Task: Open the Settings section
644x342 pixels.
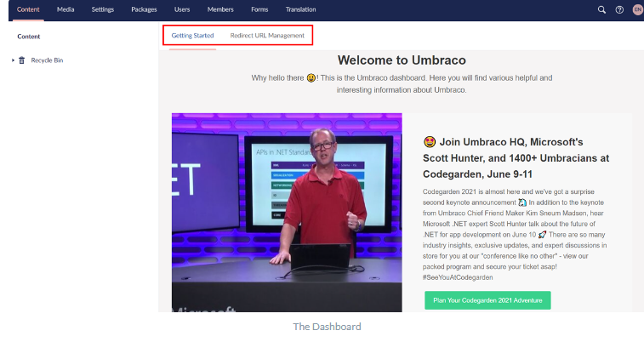Action: click(x=103, y=9)
